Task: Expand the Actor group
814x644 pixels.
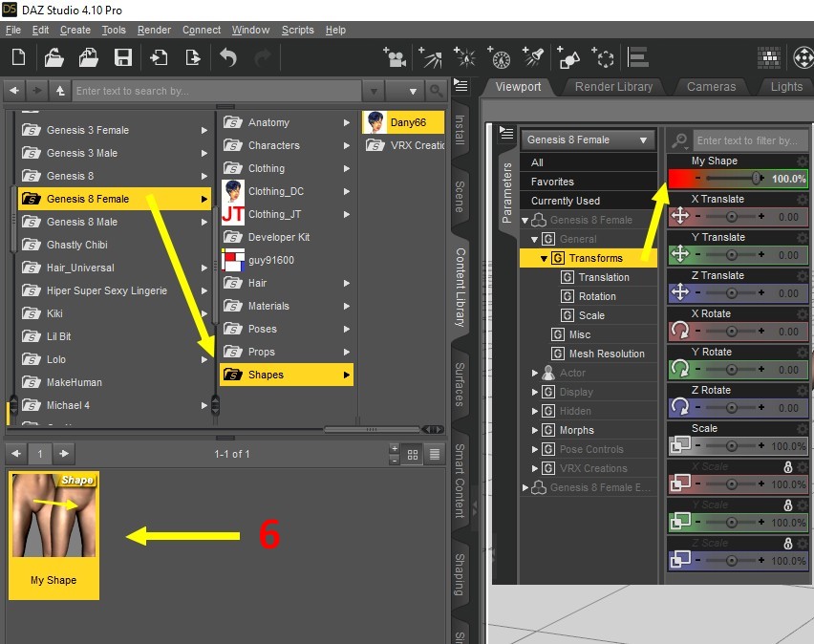Action: pos(535,373)
